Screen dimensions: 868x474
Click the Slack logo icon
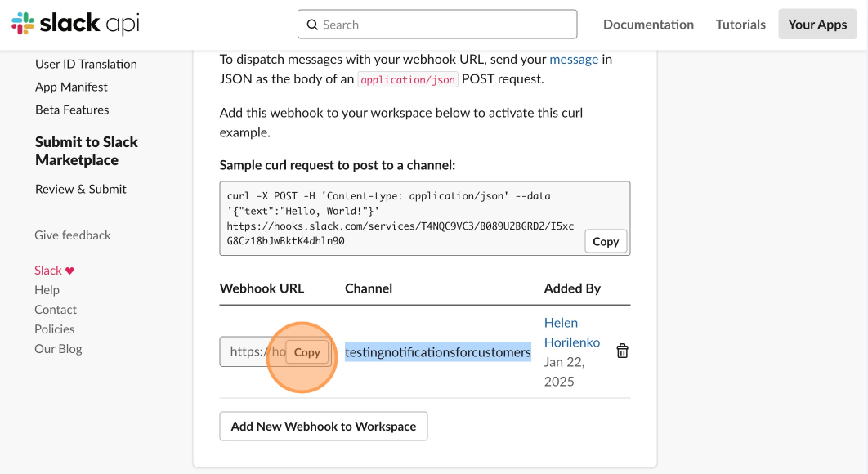[x=23, y=24]
